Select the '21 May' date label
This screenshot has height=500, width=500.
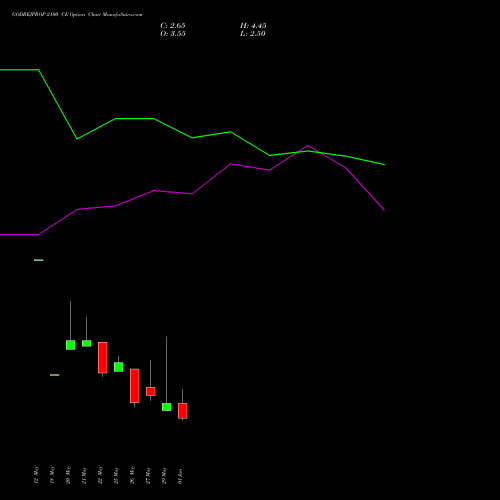click(84, 475)
